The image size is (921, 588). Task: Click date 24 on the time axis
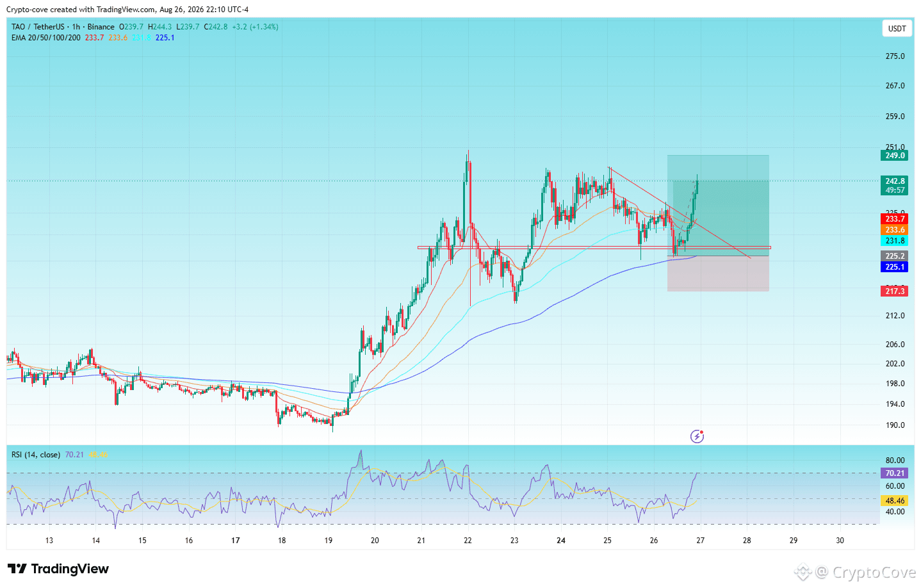[561, 541]
